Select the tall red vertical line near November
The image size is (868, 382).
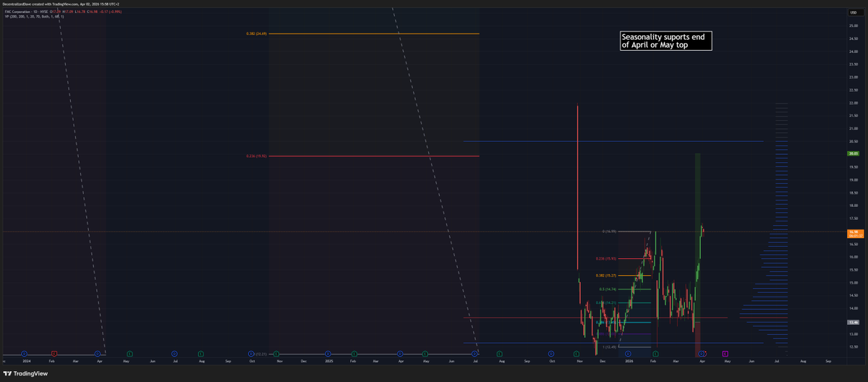point(577,188)
